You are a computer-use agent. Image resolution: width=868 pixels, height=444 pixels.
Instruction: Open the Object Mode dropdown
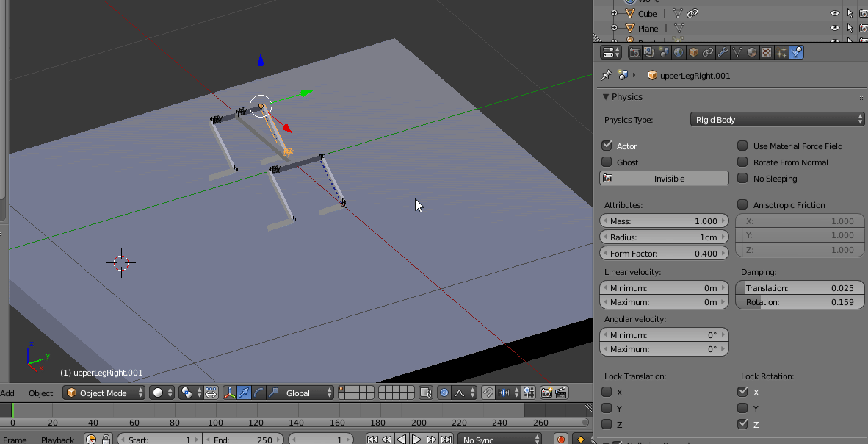(103, 393)
